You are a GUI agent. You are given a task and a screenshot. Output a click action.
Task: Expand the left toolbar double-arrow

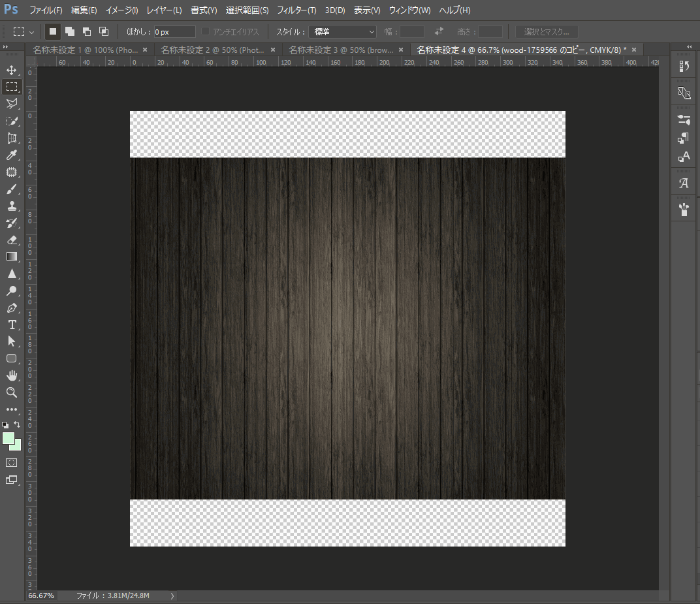pyautogui.click(x=5, y=47)
